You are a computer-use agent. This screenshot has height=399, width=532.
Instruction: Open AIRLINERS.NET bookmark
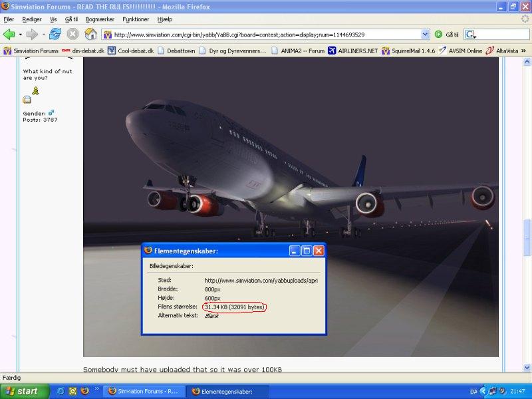click(x=353, y=51)
